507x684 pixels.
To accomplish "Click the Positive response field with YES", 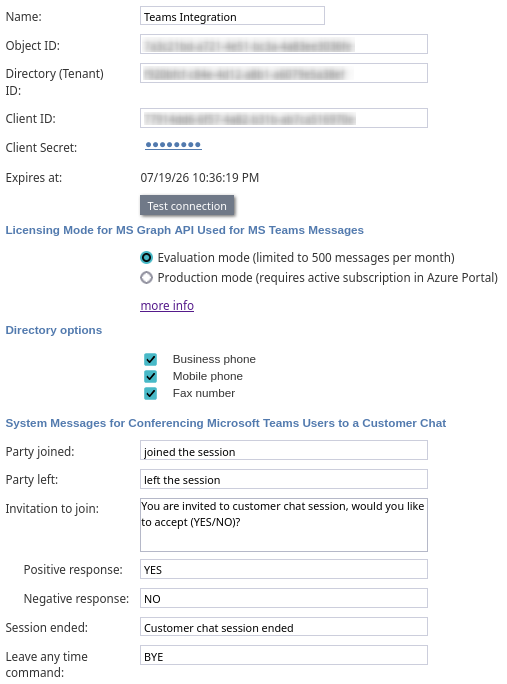I will [284, 569].
